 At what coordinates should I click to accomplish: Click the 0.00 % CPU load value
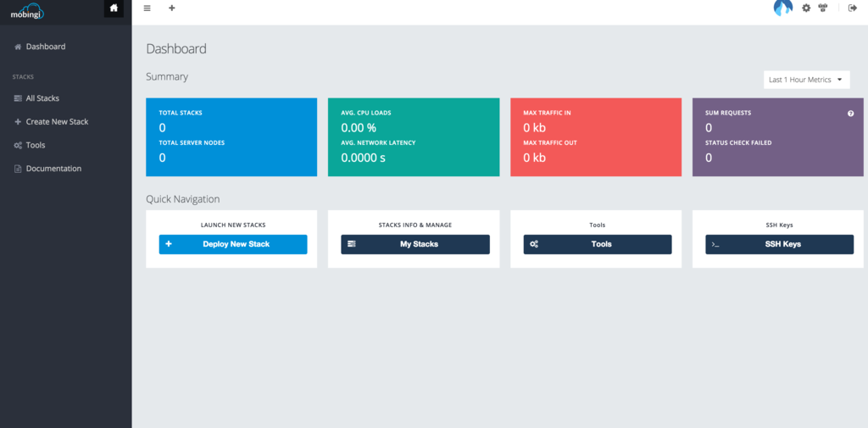pos(359,128)
